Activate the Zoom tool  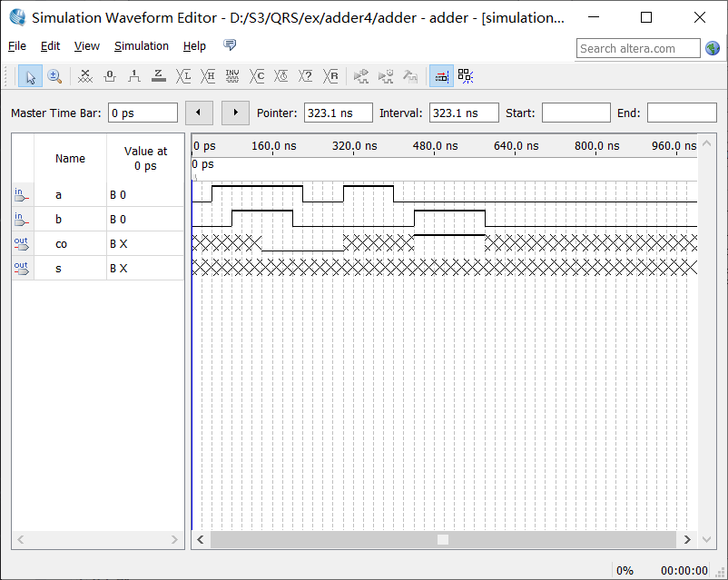tap(54, 76)
